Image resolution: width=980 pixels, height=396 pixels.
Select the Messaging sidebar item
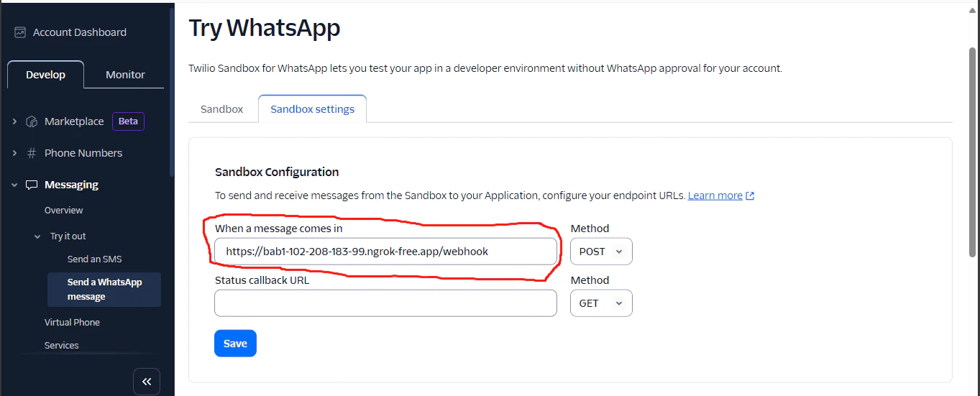click(x=71, y=185)
